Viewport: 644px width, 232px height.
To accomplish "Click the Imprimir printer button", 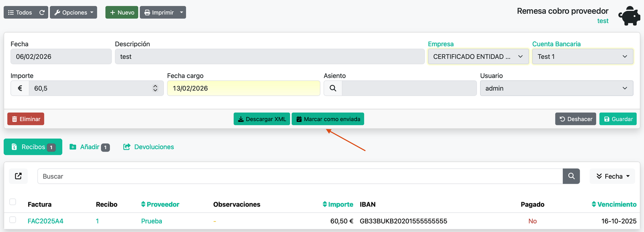I will tap(158, 12).
